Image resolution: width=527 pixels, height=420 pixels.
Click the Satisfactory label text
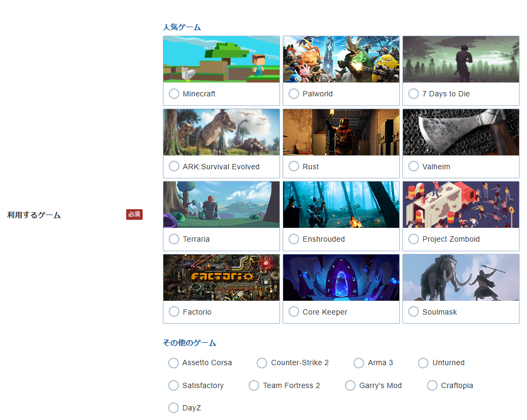(203, 386)
